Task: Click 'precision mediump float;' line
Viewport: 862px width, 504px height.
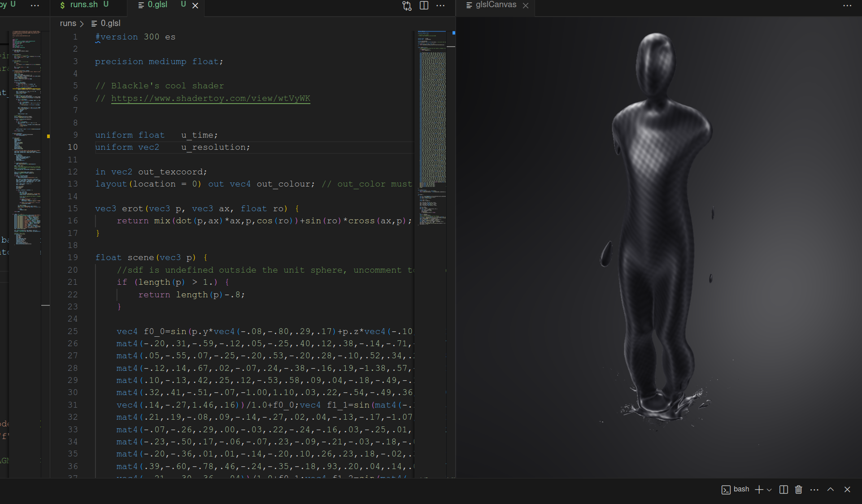Action: 159,61
